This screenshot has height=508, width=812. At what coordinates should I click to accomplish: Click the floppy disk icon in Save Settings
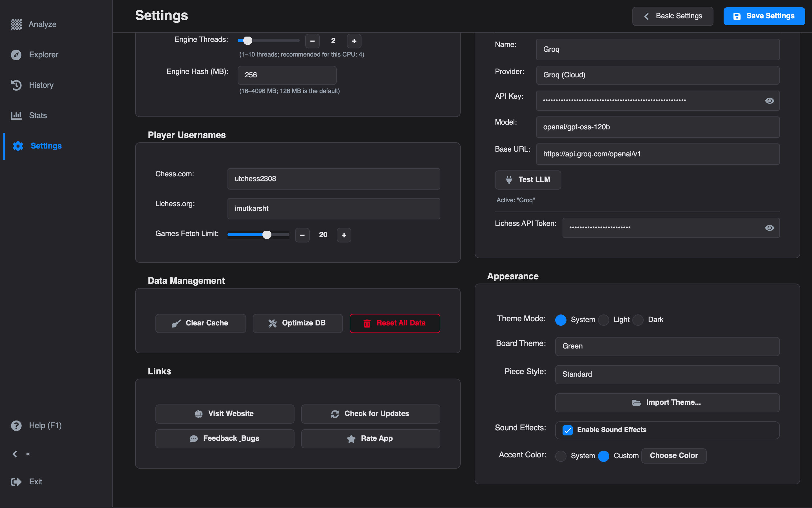pos(737,16)
